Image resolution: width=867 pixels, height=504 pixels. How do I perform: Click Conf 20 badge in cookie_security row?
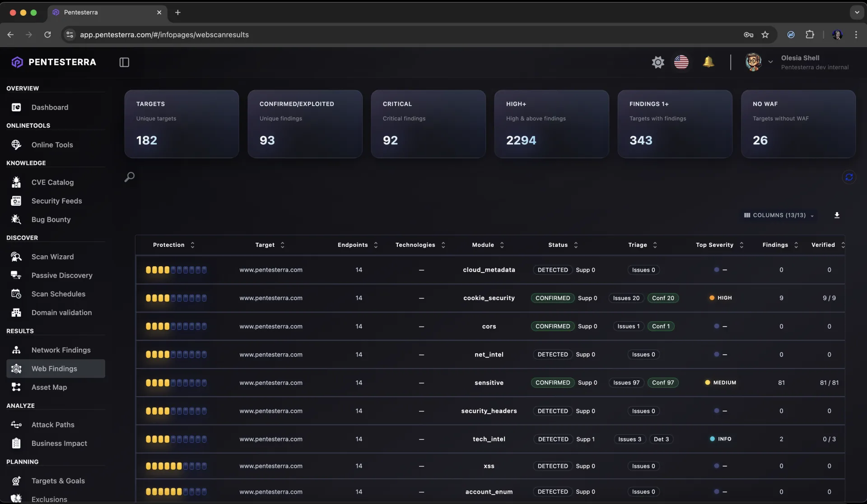coord(662,298)
